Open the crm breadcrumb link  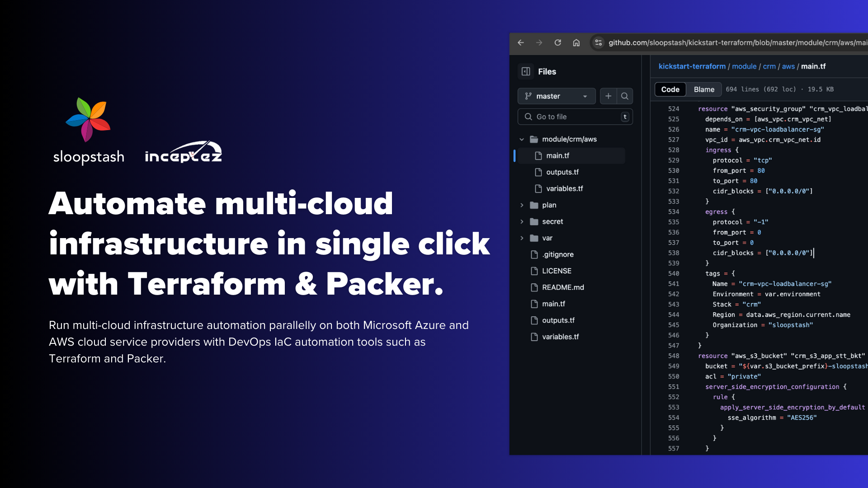coord(769,66)
